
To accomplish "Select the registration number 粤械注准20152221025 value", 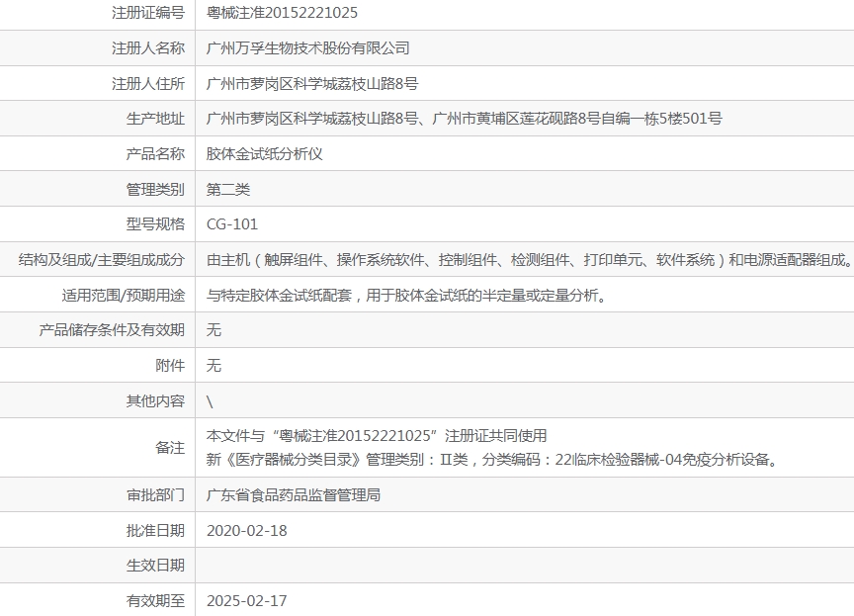I will 282,13.
